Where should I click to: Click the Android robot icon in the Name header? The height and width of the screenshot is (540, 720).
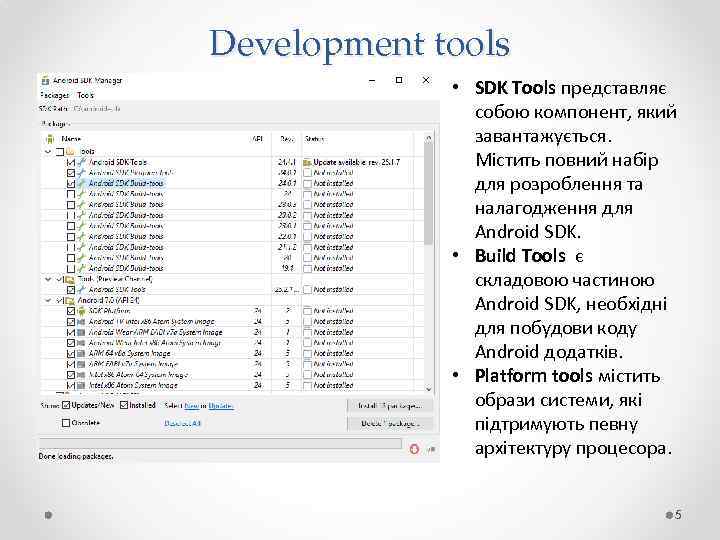[x=50, y=139]
